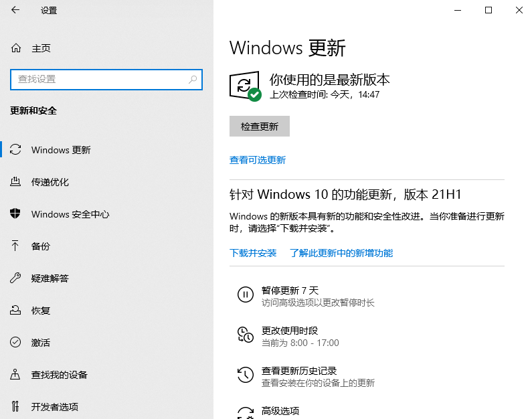Open the 查看可选更新 link
The height and width of the screenshot is (419, 532).
click(258, 160)
